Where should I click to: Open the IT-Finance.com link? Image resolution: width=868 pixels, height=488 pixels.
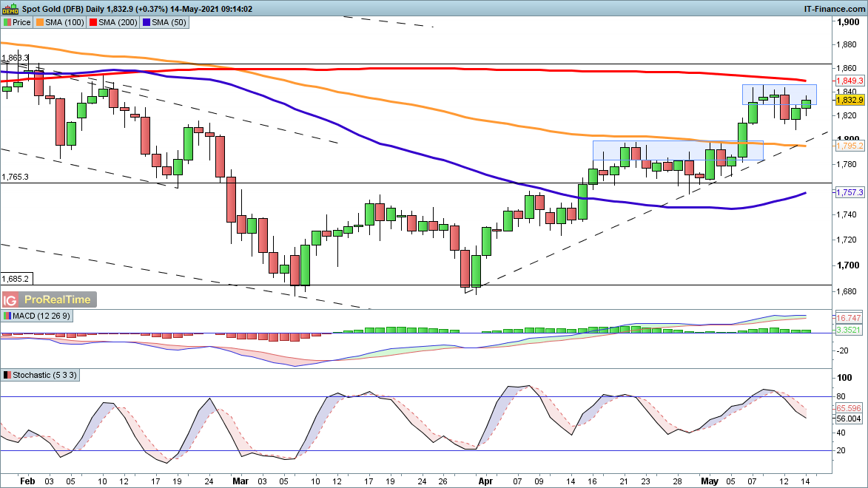point(835,8)
